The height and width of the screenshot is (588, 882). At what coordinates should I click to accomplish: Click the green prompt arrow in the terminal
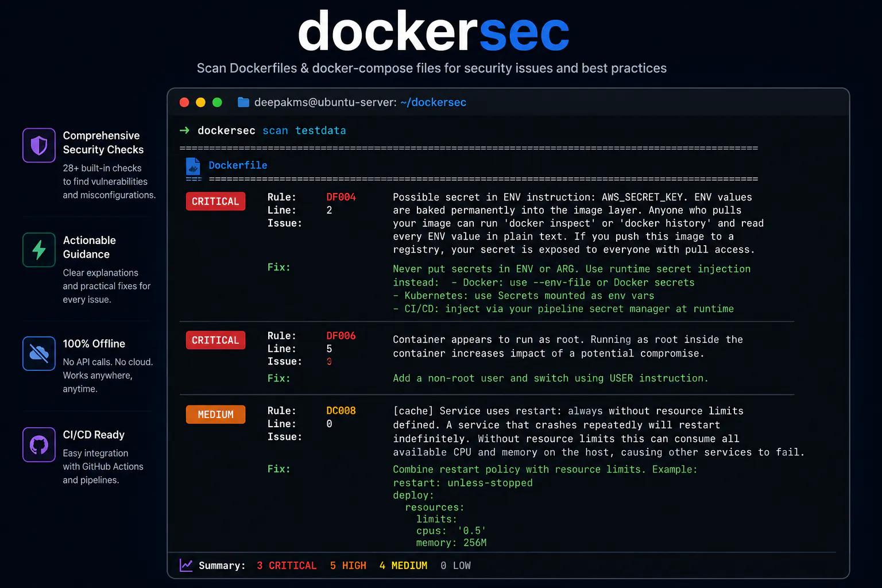pos(184,130)
